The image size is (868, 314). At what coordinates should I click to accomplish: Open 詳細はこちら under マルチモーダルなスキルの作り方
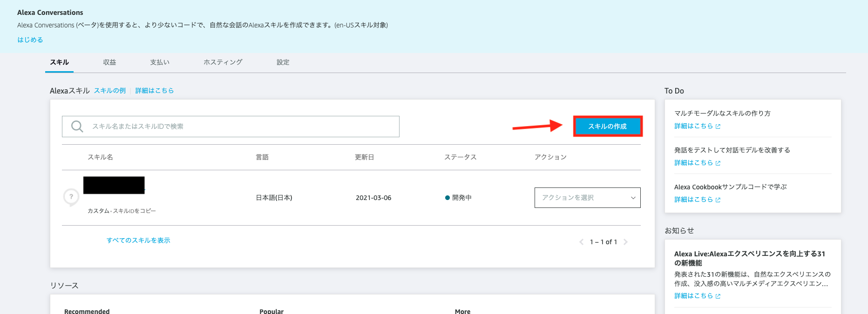[x=694, y=126]
